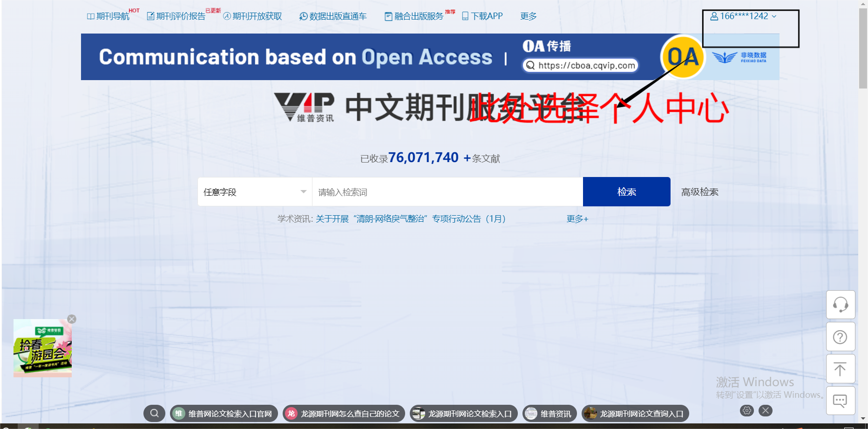Click the help question mark icon
Screen dimensions: 868x429
841,337
